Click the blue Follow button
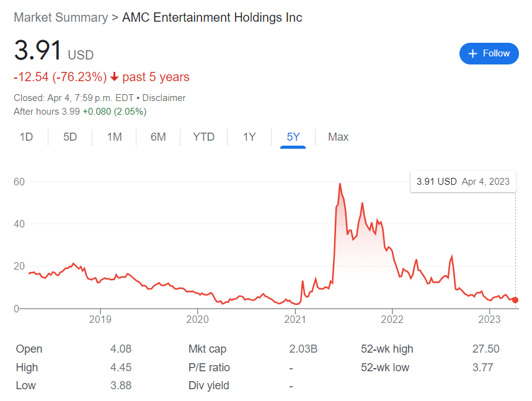This screenshot has width=532, height=401. [x=489, y=54]
